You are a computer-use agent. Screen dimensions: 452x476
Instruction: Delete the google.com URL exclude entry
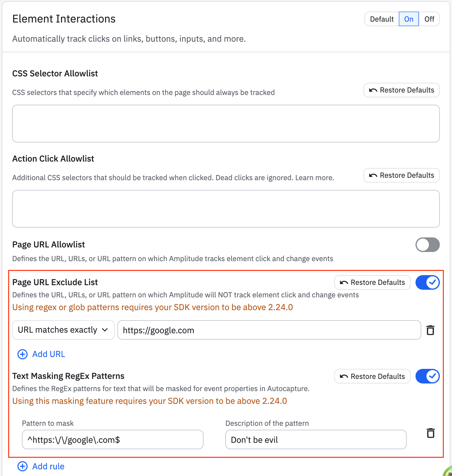430,330
